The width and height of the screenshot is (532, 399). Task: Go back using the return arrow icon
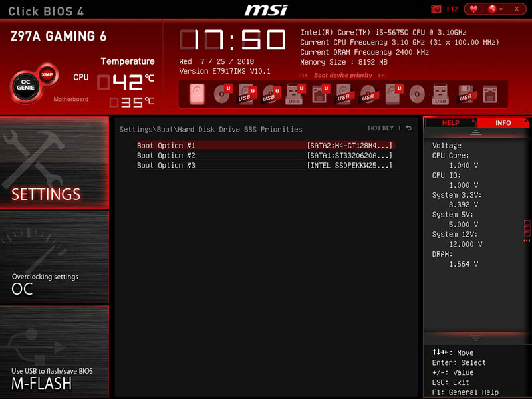pos(409,128)
